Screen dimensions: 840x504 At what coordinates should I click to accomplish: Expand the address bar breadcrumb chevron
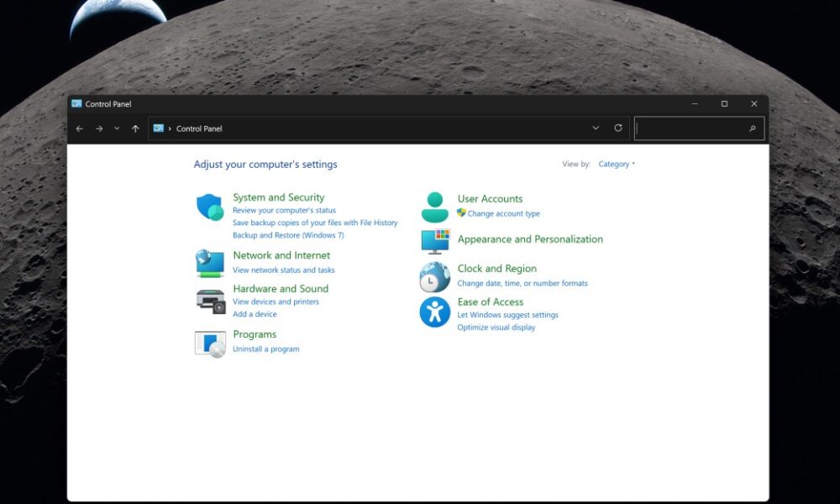pyautogui.click(x=170, y=129)
